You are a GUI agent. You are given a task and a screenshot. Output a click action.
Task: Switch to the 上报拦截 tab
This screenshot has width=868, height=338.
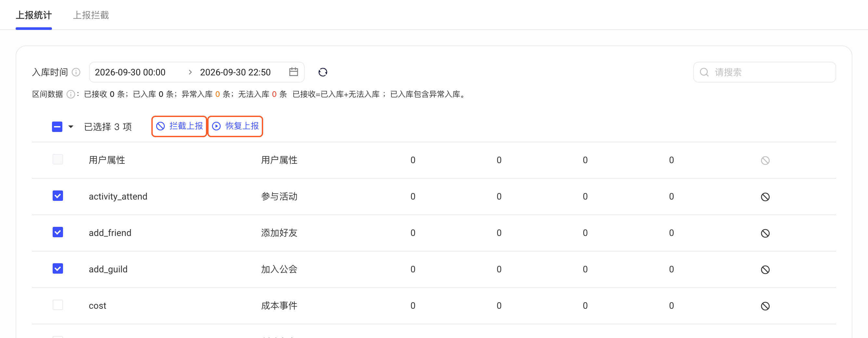point(91,15)
